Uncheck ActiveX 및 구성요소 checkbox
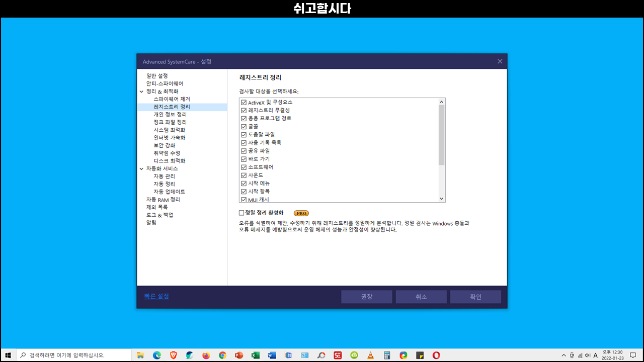The height and width of the screenshot is (362, 644). [244, 102]
